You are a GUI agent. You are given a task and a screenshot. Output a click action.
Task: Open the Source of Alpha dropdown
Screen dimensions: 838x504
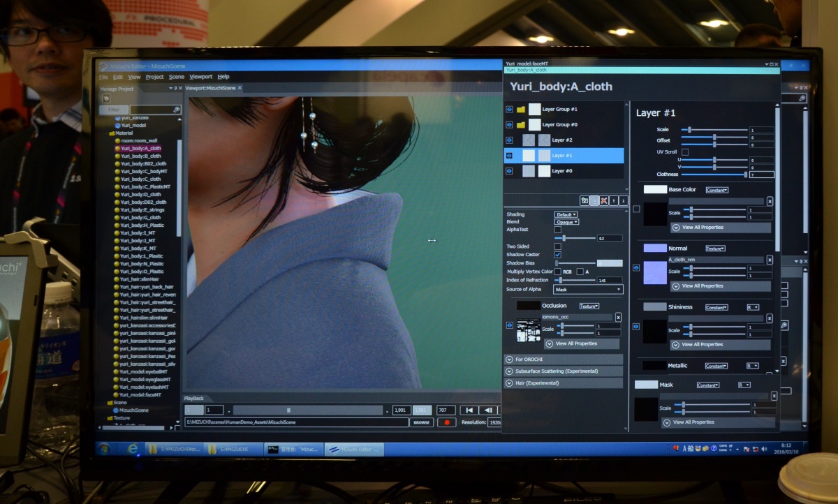click(588, 289)
